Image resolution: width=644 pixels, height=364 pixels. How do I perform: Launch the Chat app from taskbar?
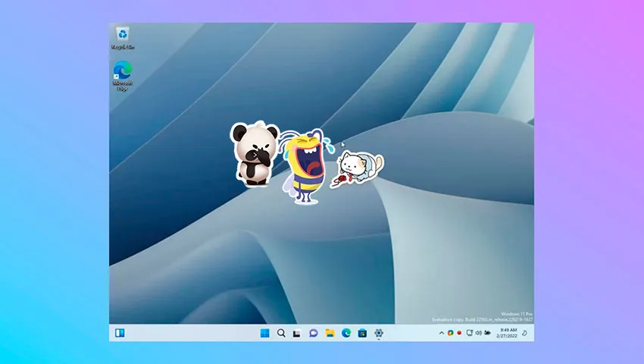[x=314, y=333]
